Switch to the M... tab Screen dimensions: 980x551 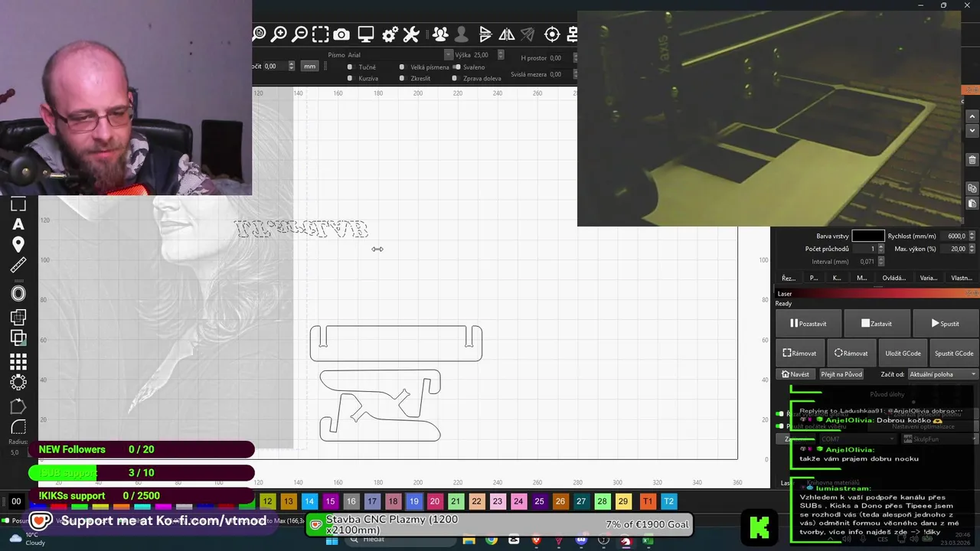[x=861, y=278]
